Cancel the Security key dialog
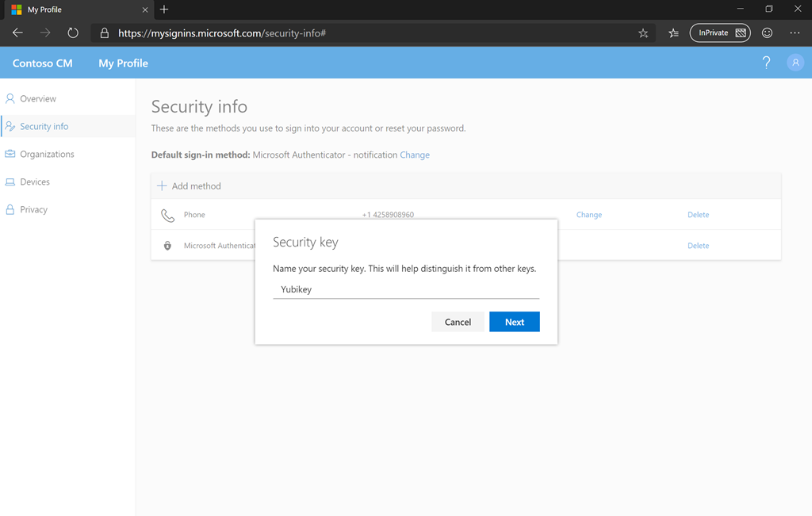Screen dimensions: 812x516 458,322
